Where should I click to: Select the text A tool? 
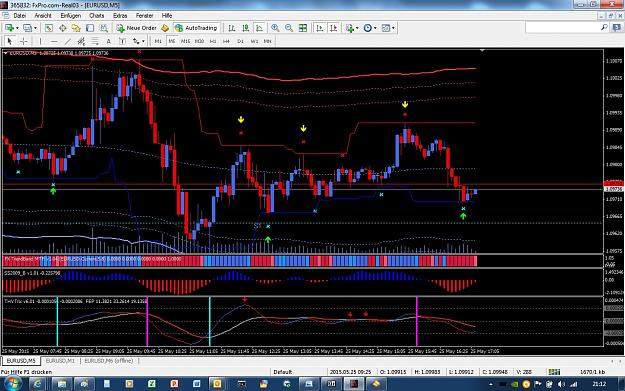108,41
